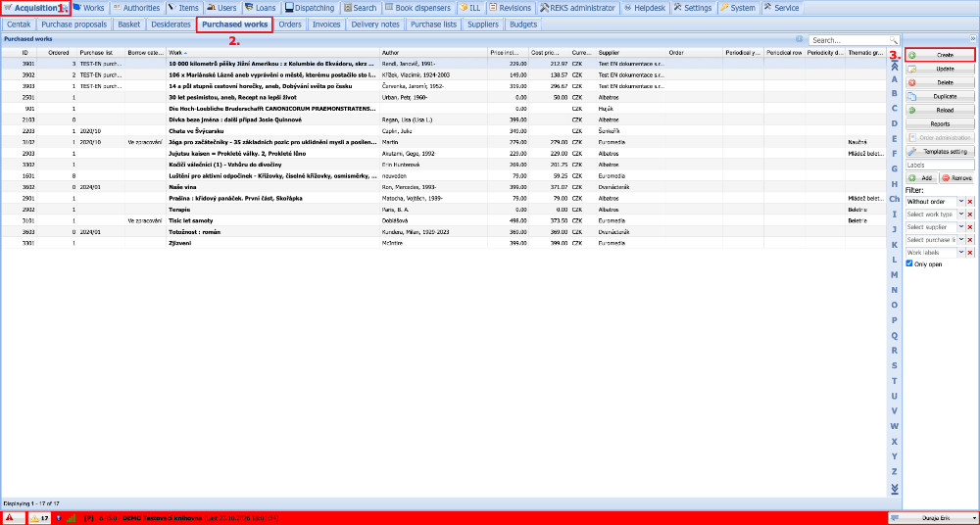Switch to the Orders tab
This screenshot has width=980, height=525.
(290, 25)
